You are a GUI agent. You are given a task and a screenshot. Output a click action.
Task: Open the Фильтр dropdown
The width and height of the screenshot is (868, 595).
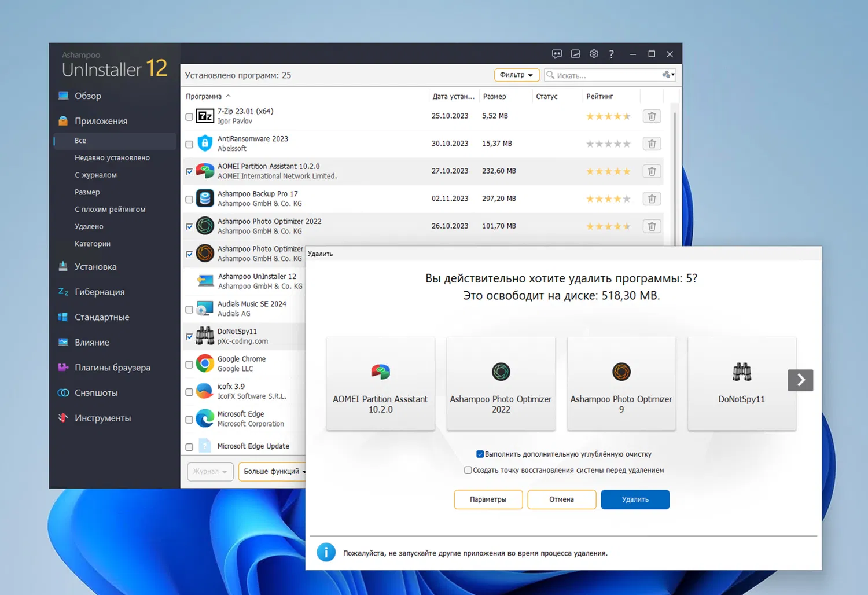pos(517,75)
